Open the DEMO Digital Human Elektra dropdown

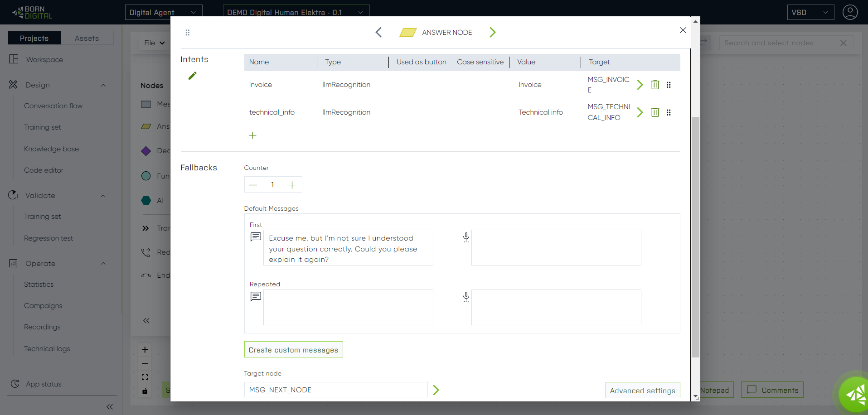point(296,12)
